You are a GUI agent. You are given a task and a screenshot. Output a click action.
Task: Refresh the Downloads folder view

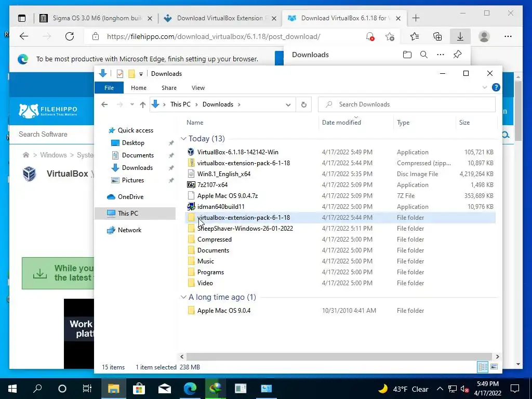303,104
